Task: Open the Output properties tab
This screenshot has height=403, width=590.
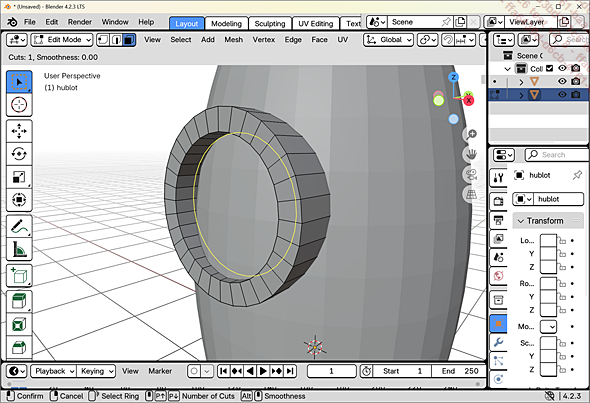Action: coord(498,220)
